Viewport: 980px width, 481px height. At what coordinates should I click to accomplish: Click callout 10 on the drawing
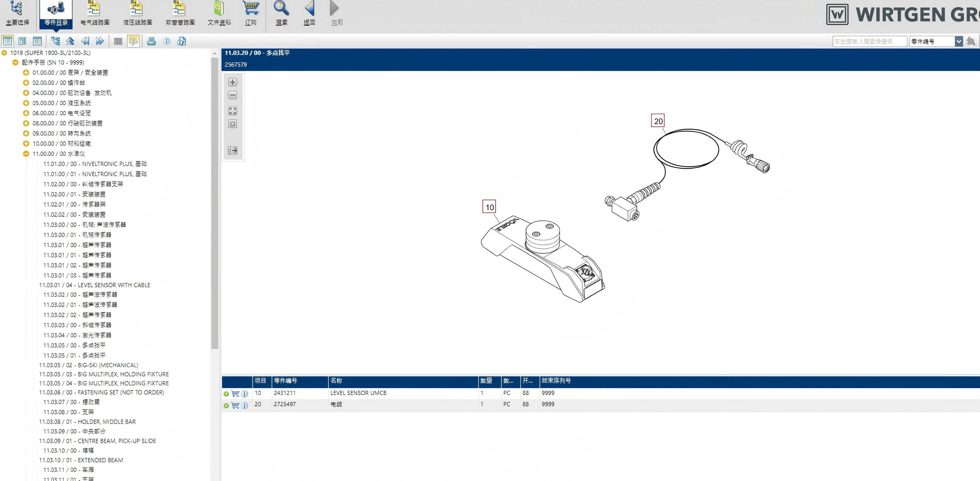point(489,207)
